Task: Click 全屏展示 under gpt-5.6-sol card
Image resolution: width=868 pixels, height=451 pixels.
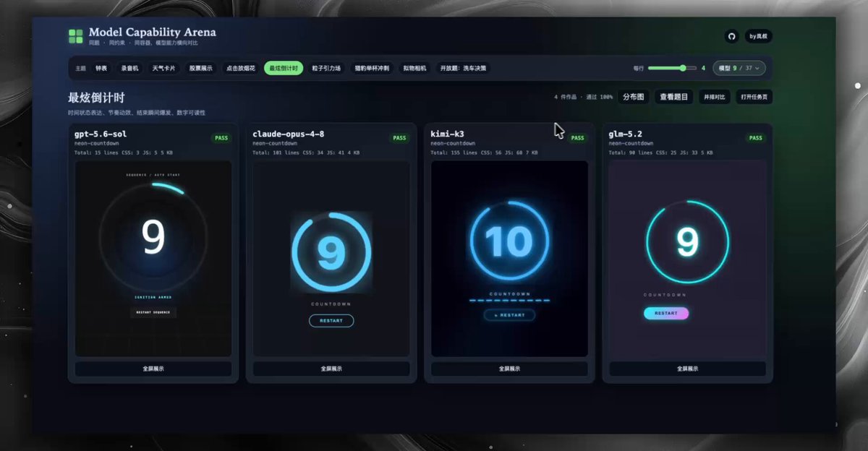Action: point(153,369)
